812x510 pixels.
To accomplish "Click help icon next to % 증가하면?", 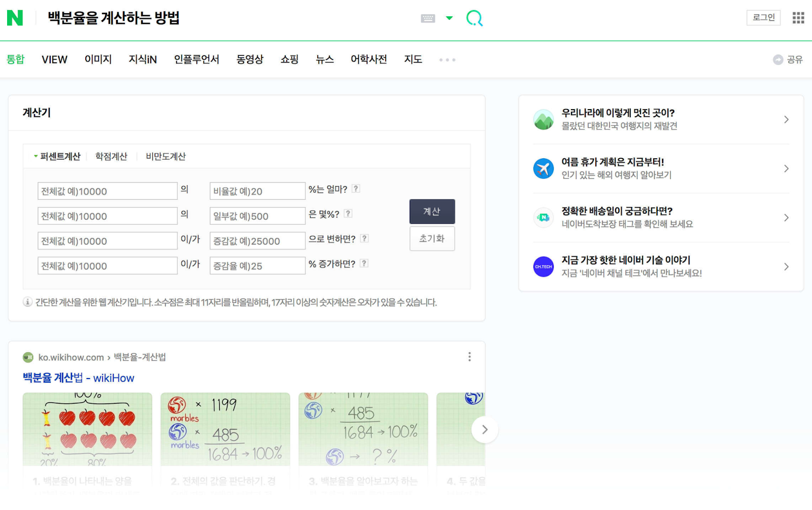I will coord(364,263).
